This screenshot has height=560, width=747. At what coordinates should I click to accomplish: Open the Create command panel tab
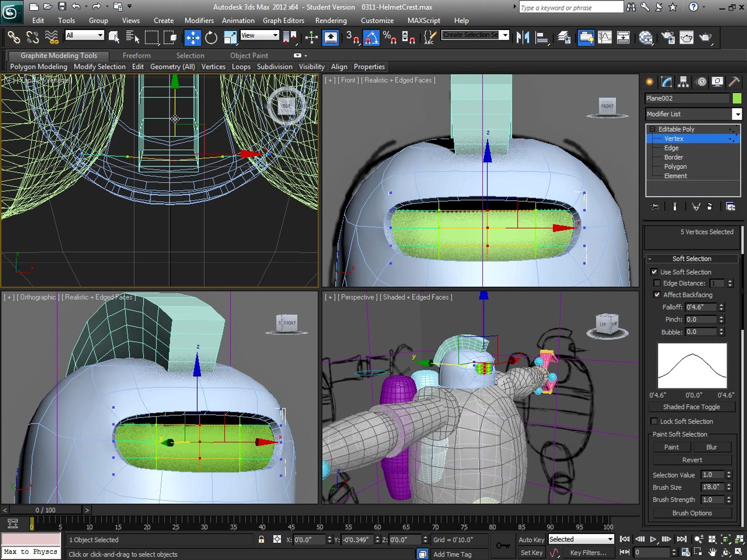click(x=649, y=82)
